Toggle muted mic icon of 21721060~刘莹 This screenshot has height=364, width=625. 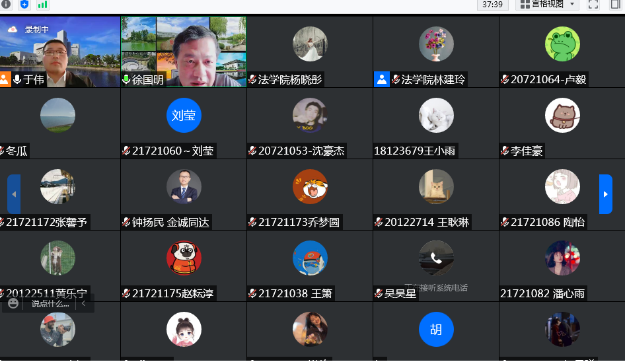click(126, 151)
